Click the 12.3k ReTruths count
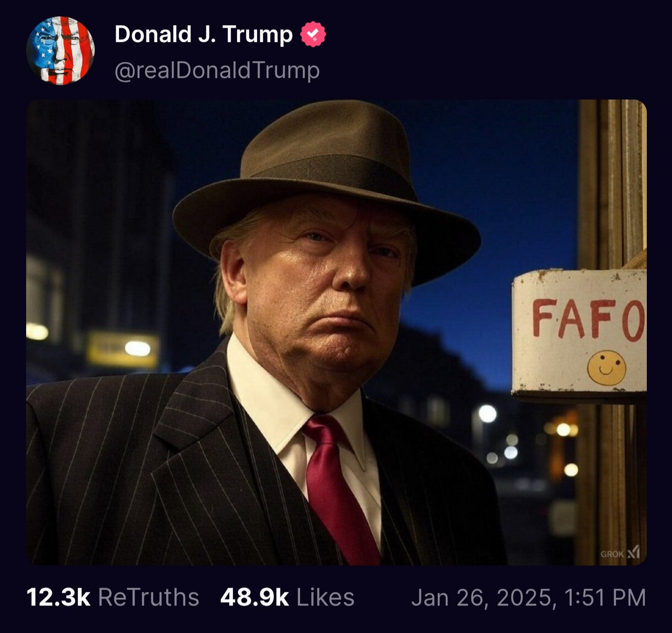Screen dimensions: 672x633 (58, 598)
